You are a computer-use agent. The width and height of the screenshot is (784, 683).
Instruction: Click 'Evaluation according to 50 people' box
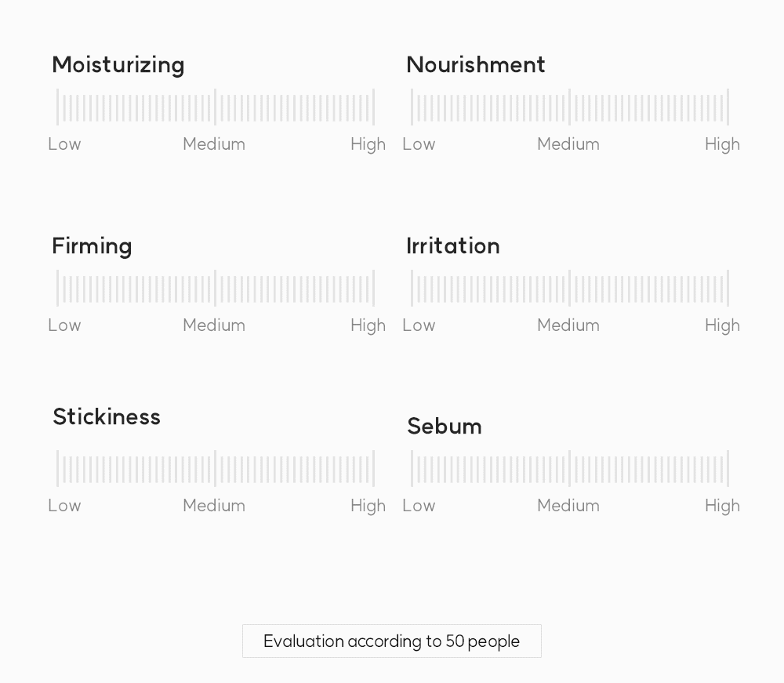[x=392, y=641]
